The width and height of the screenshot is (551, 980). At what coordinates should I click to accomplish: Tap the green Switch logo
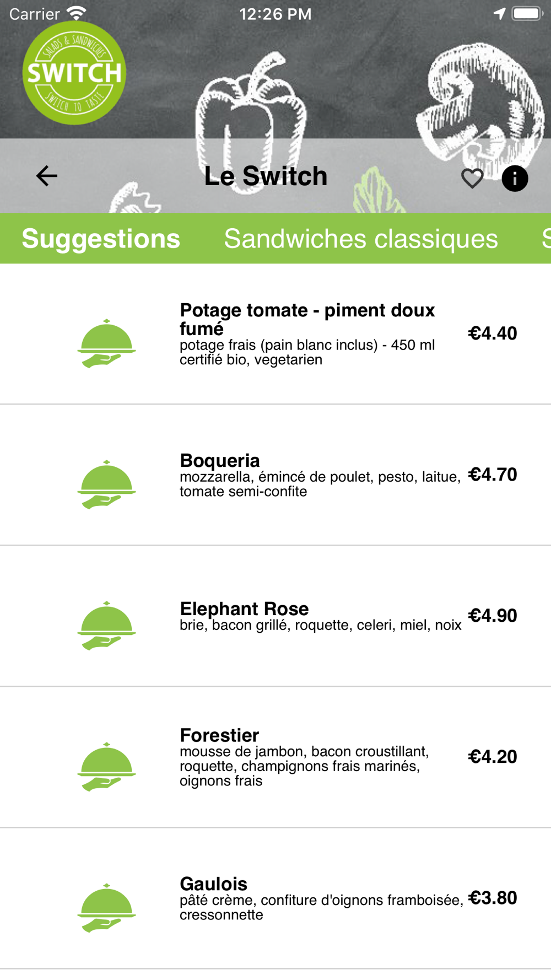click(x=74, y=73)
